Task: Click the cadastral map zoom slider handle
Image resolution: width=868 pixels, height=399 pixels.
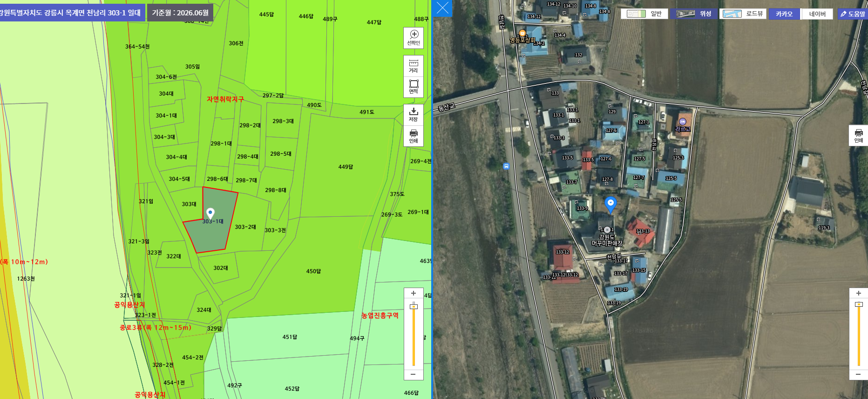Action: click(414, 306)
